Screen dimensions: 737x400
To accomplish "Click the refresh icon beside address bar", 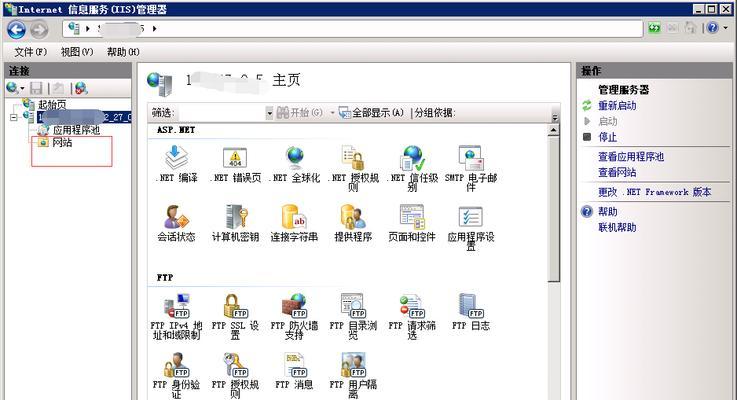I will (654, 28).
